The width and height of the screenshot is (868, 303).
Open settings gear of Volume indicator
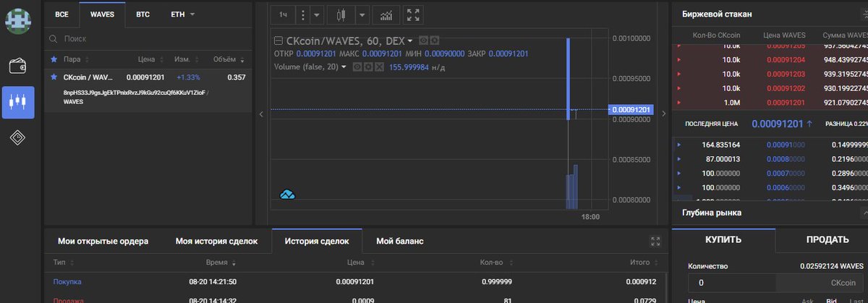coord(368,67)
